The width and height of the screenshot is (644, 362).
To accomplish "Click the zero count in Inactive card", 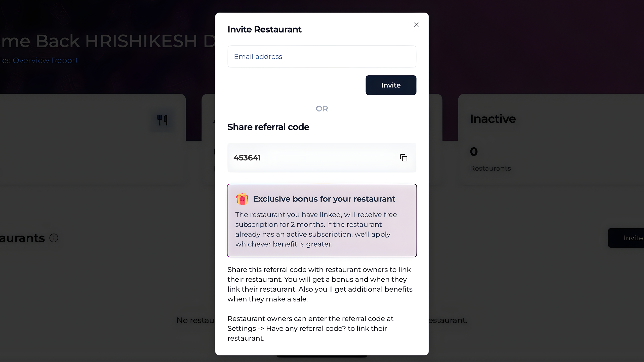I will pyautogui.click(x=474, y=152).
